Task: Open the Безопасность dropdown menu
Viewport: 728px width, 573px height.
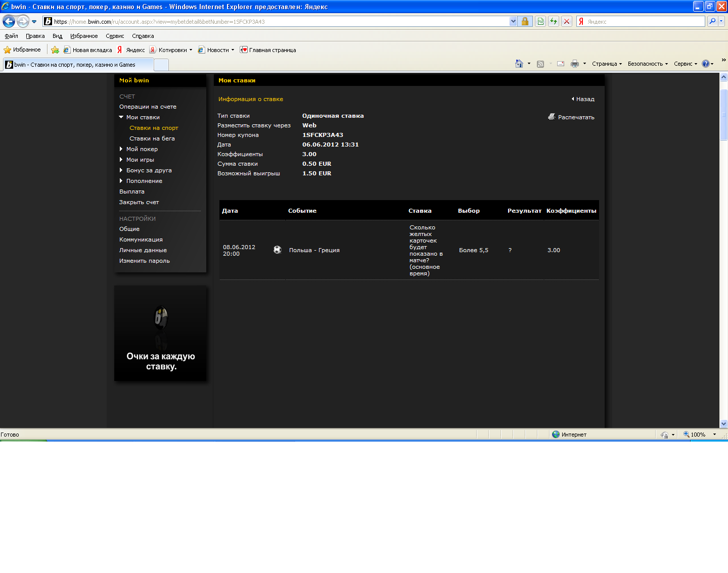Action: point(647,64)
